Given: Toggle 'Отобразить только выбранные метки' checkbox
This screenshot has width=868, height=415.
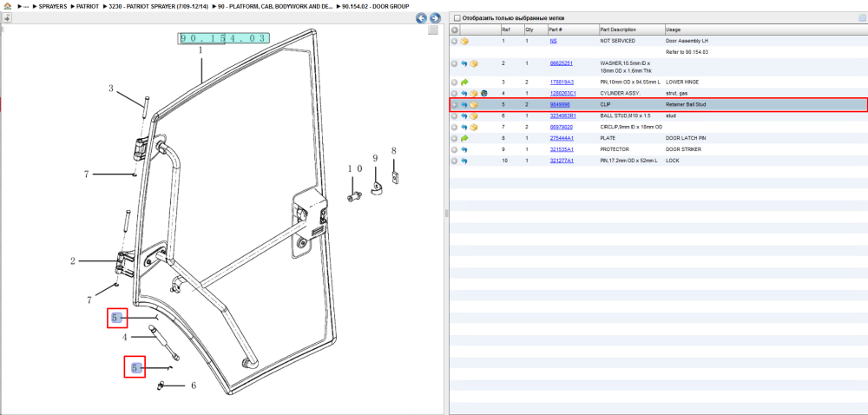Looking at the screenshot, I should (x=457, y=18).
